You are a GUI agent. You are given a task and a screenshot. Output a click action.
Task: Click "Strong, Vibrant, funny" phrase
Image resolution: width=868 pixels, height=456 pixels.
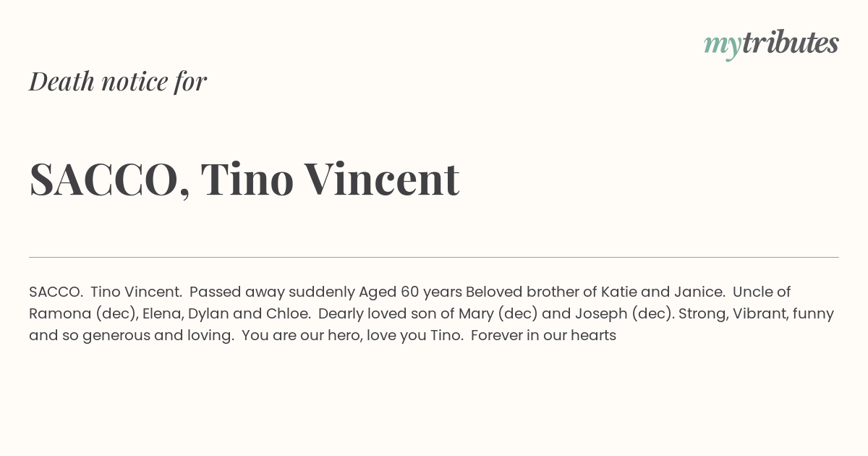756,313
